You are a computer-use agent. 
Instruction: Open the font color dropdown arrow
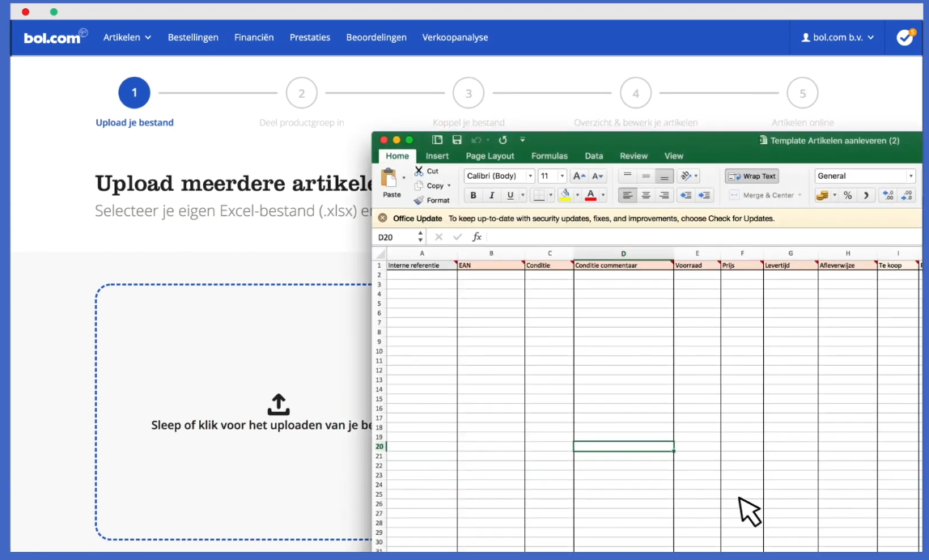click(603, 195)
